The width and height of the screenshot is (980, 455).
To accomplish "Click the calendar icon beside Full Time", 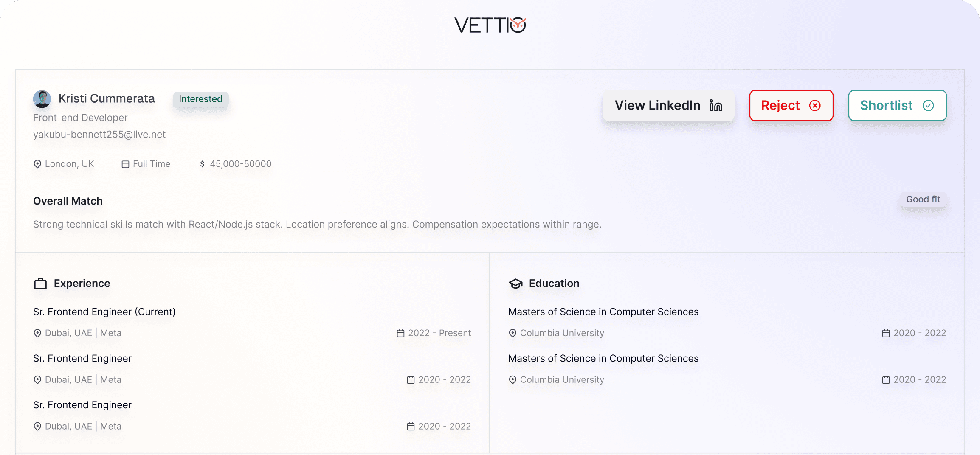I will click(125, 164).
